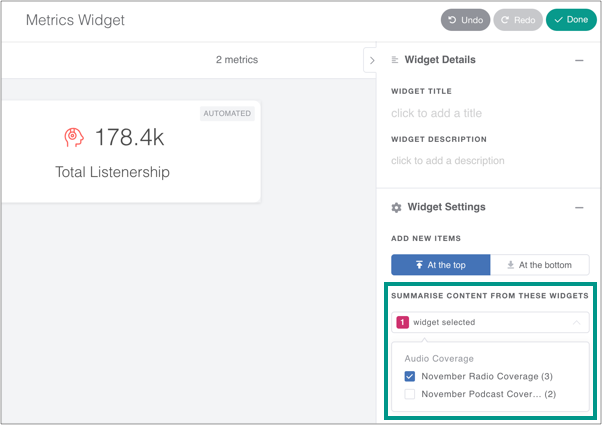
Task: Click the Redo button
Action: tap(517, 20)
